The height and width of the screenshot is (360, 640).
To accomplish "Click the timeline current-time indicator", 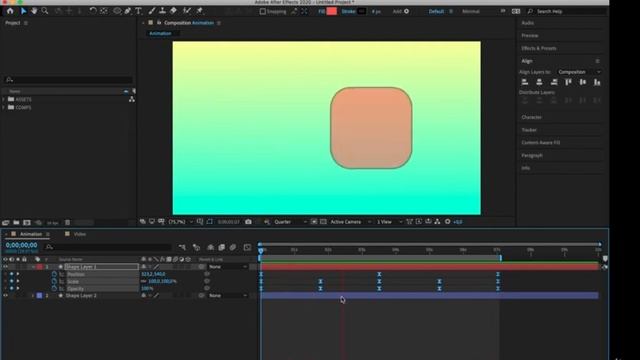I will click(x=261, y=250).
